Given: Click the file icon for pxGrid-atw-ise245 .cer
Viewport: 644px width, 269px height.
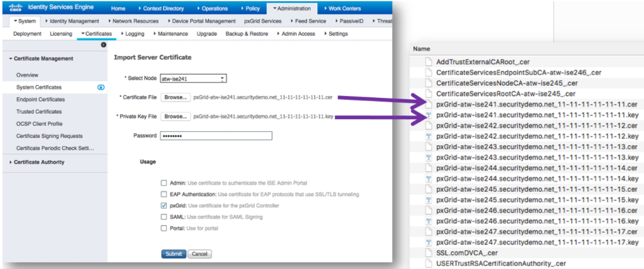Looking at the screenshot, I should (x=429, y=189).
